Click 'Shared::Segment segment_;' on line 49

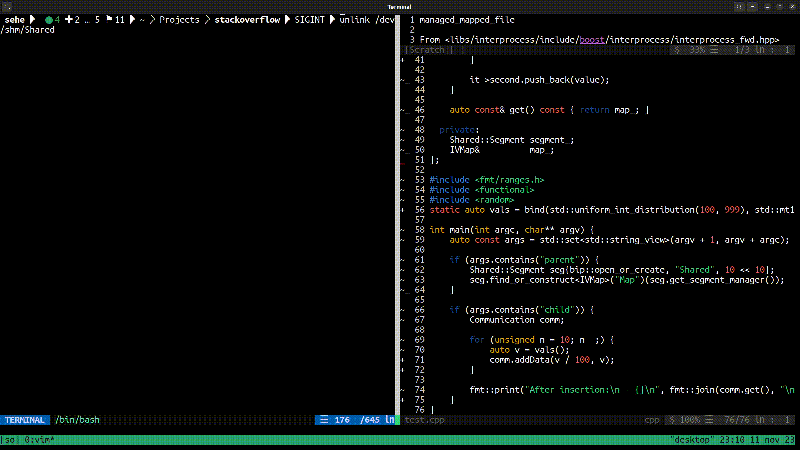[512, 140]
